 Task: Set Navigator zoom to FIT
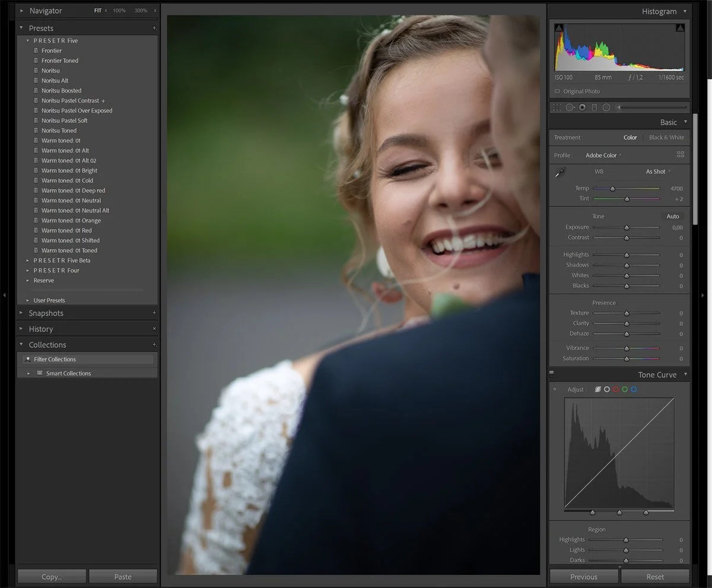(98, 11)
